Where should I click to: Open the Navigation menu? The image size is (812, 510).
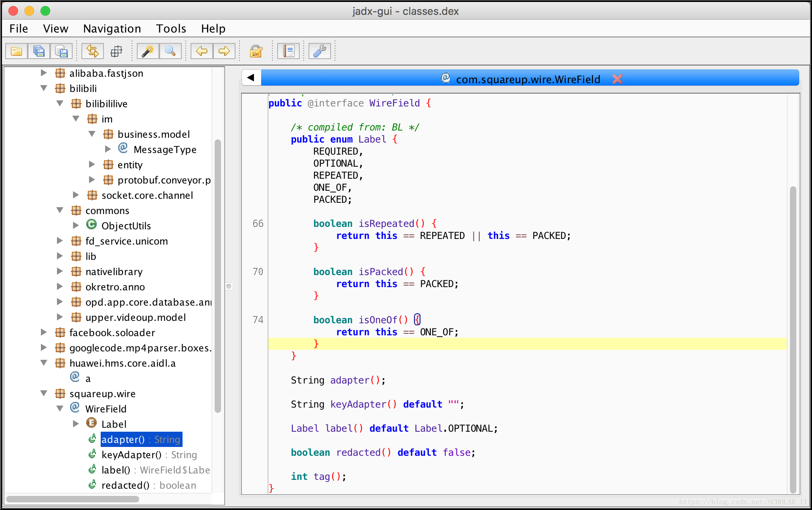pyautogui.click(x=112, y=29)
